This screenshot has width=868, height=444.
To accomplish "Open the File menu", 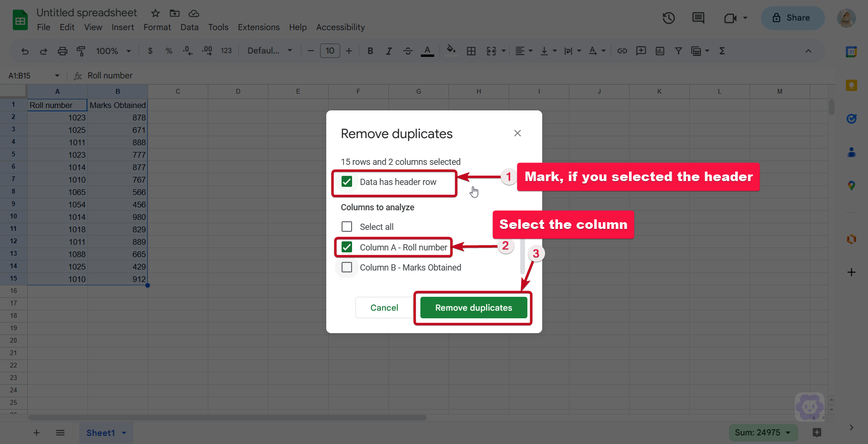I will [x=43, y=27].
